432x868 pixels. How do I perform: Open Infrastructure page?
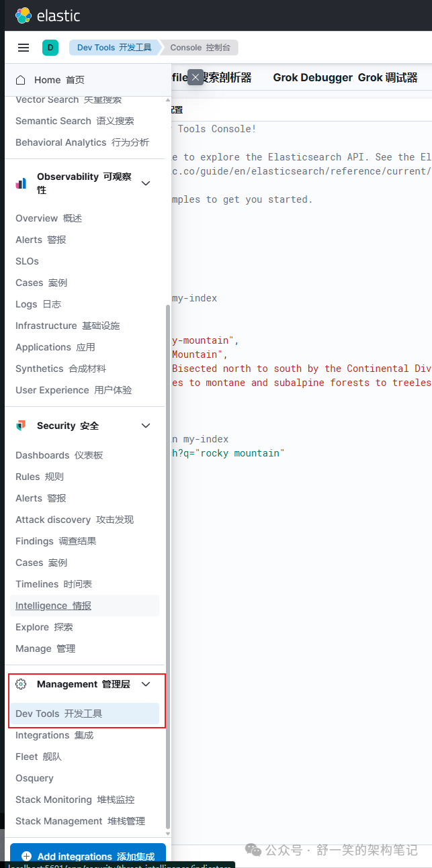click(x=67, y=326)
